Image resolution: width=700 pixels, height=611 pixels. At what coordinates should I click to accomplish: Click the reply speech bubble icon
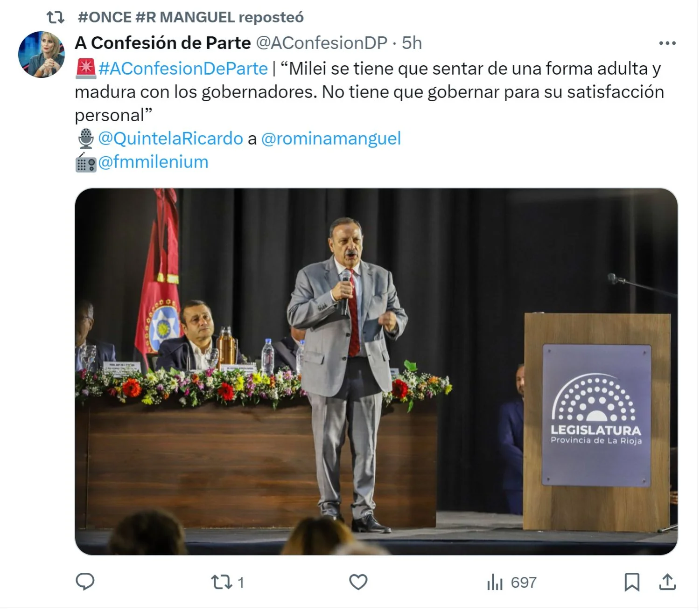pos(85,582)
